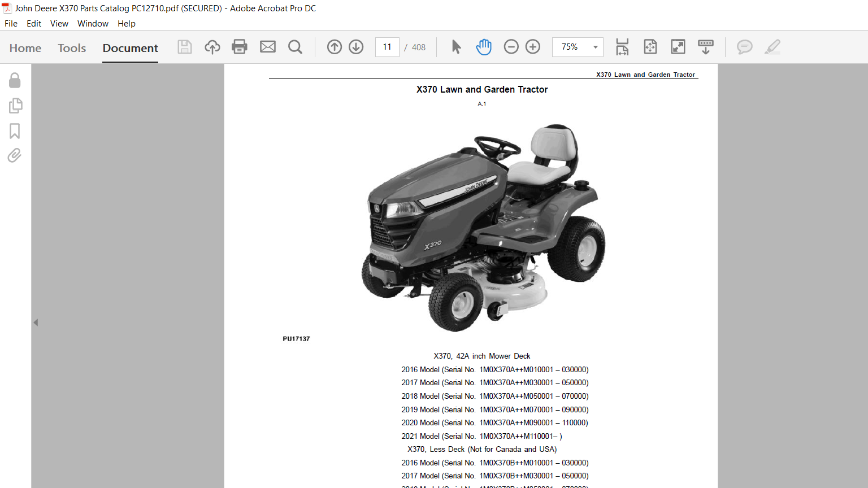This screenshot has height=488, width=868.
Task: Click the 2021 Model serial number line
Action: pos(482,436)
